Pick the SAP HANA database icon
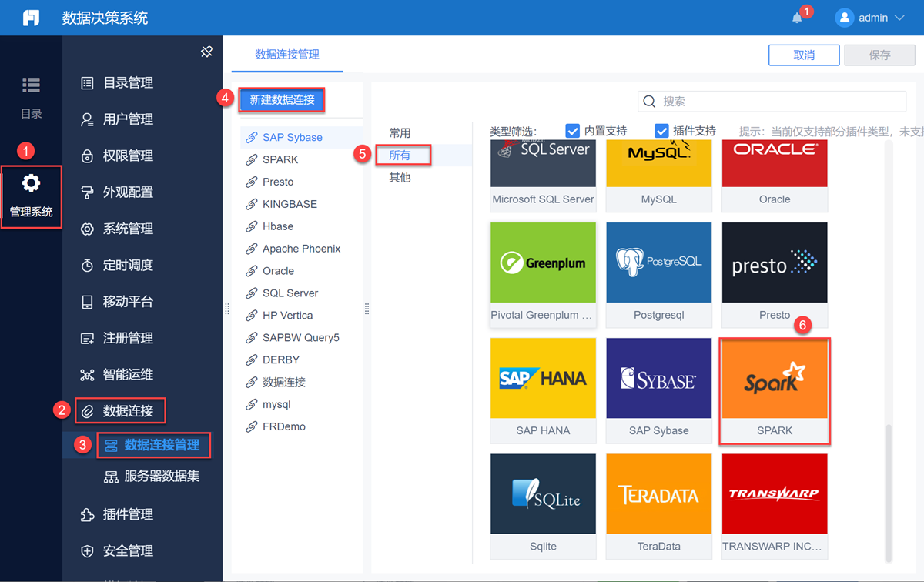Screen dimensions: 924x582 tap(544, 378)
